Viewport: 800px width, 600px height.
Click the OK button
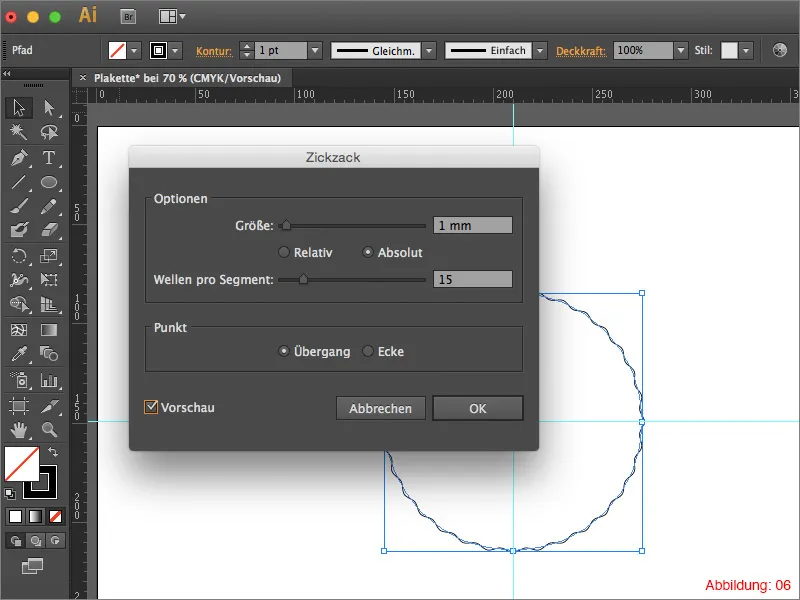tap(478, 408)
